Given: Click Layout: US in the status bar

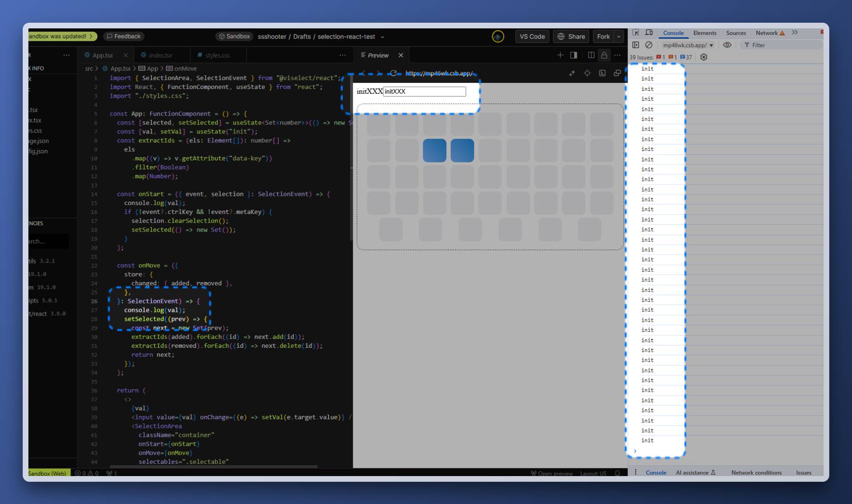Looking at the screenshot, I should click(x=593, y=473).
